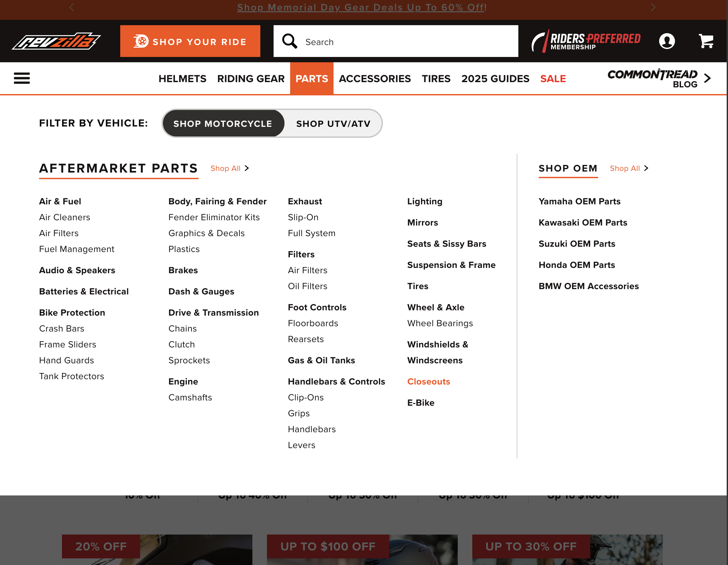Open the Helmets menu

coord(182,79)
